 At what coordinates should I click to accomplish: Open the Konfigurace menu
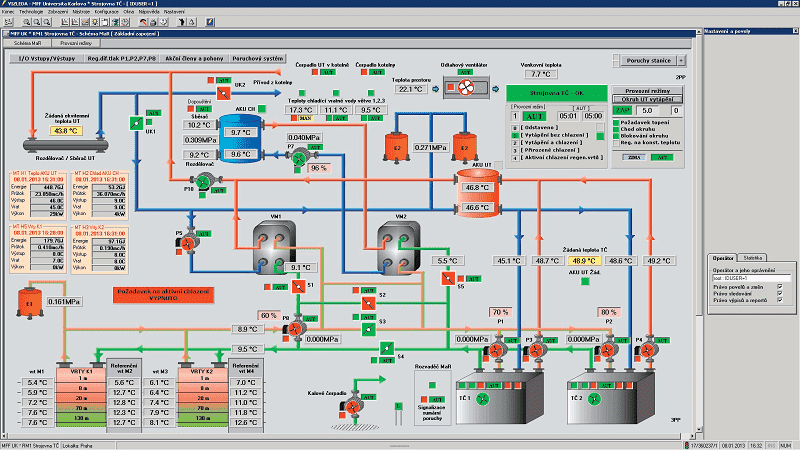coord(107,11)
